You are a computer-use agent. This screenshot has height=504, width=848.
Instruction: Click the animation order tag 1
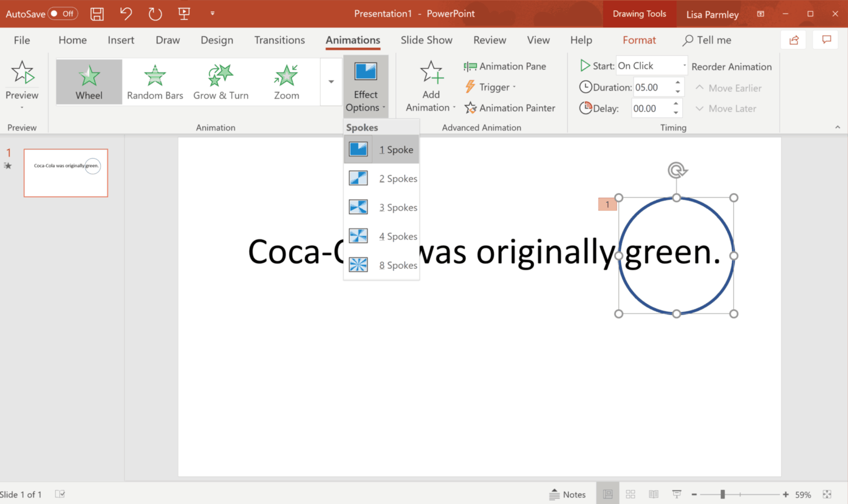(608, 204)
